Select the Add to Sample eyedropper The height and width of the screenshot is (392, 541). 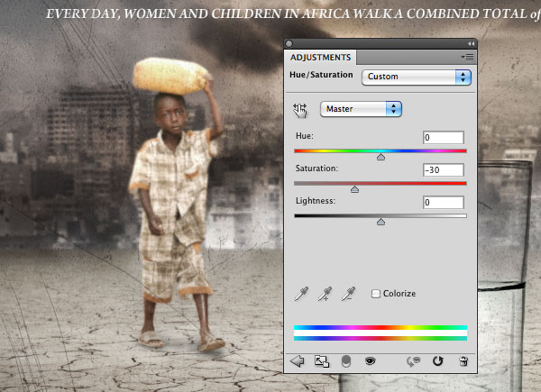click(x=325, y=294)
